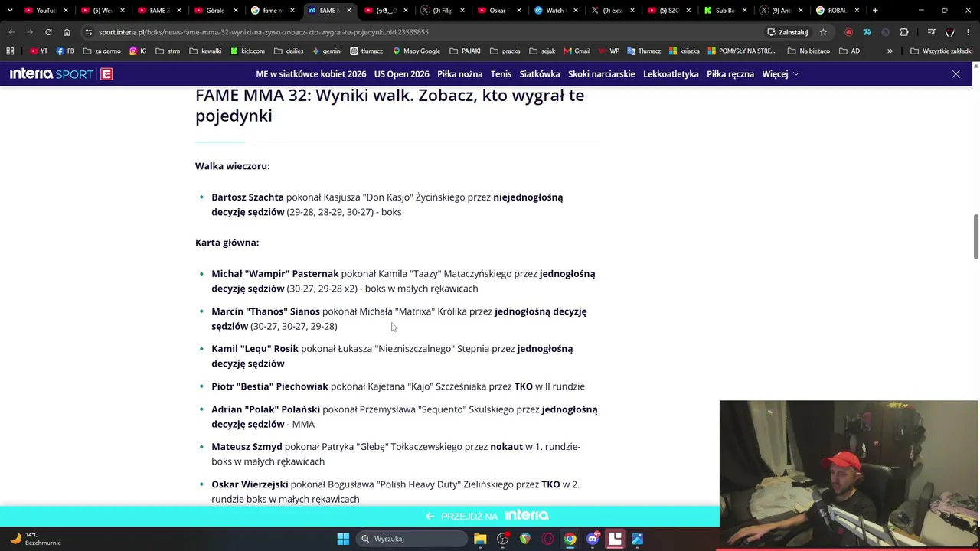Click the name 'Bartosz Szachta'
Image resolution: width=980 pixels, height=551 pixels.
[x=247, y=197]
